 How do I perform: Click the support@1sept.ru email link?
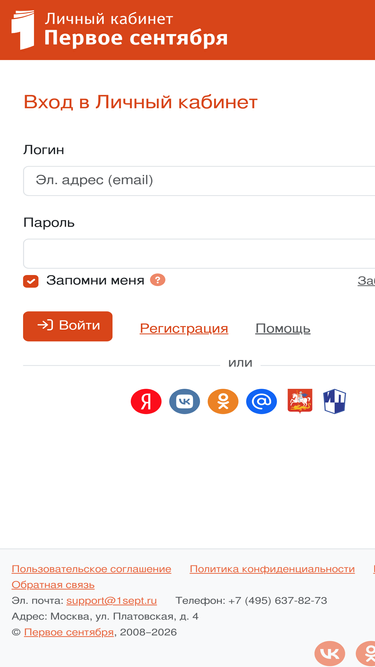(111, 601)
